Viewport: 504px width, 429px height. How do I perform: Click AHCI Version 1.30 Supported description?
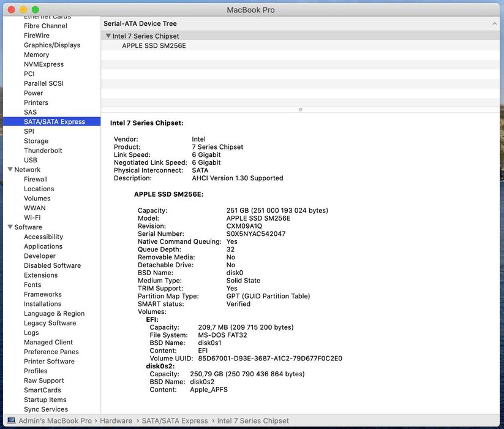[238, 178]
